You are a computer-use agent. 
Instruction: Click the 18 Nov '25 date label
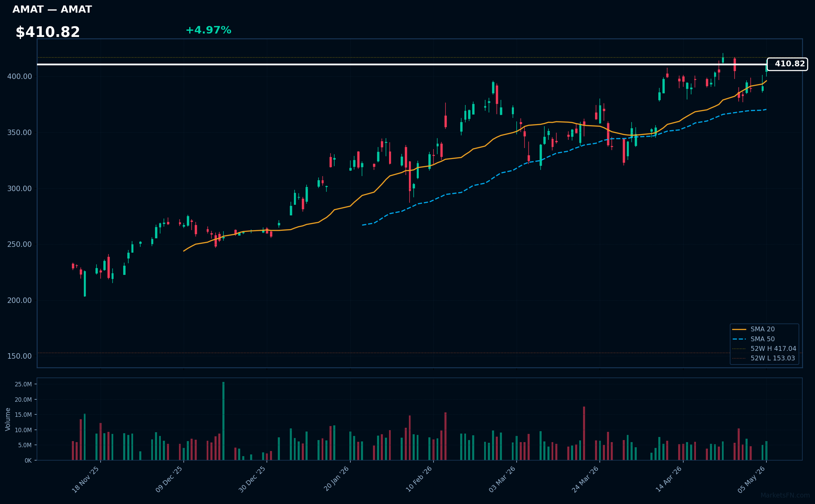point(86,479)
